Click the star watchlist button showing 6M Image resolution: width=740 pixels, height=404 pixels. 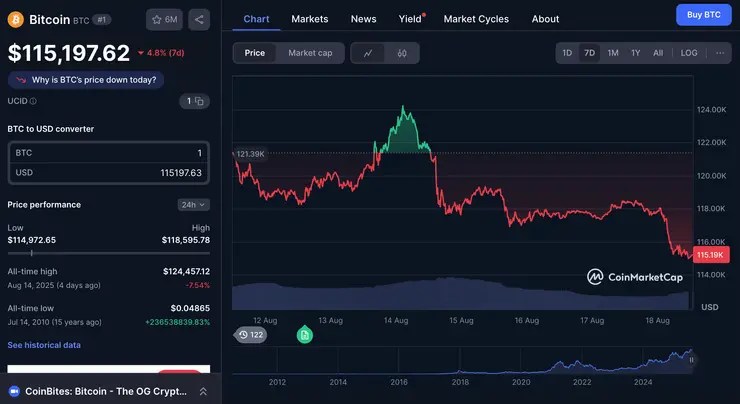164,19
